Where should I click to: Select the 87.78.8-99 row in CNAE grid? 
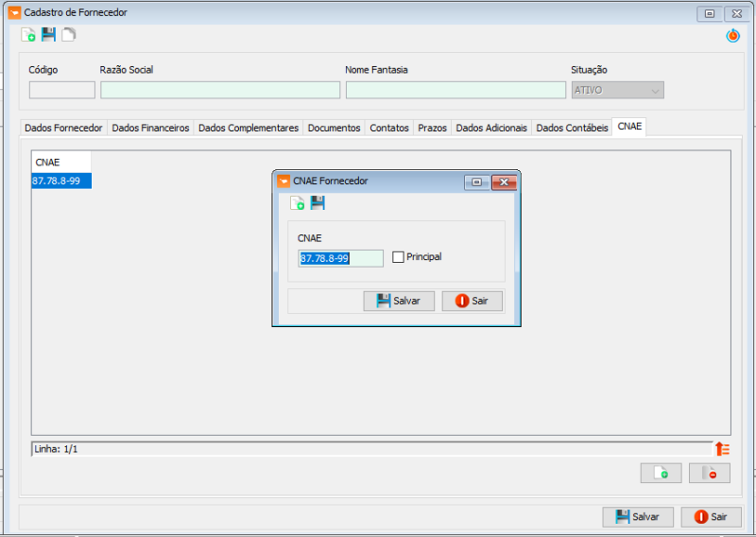coord(61,181)
